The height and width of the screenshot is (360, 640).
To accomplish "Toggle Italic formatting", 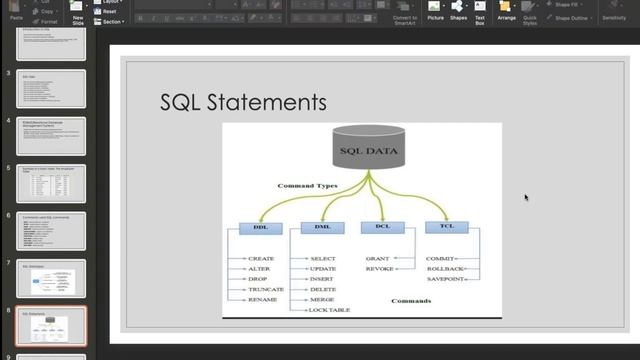I will coord(153,18).
